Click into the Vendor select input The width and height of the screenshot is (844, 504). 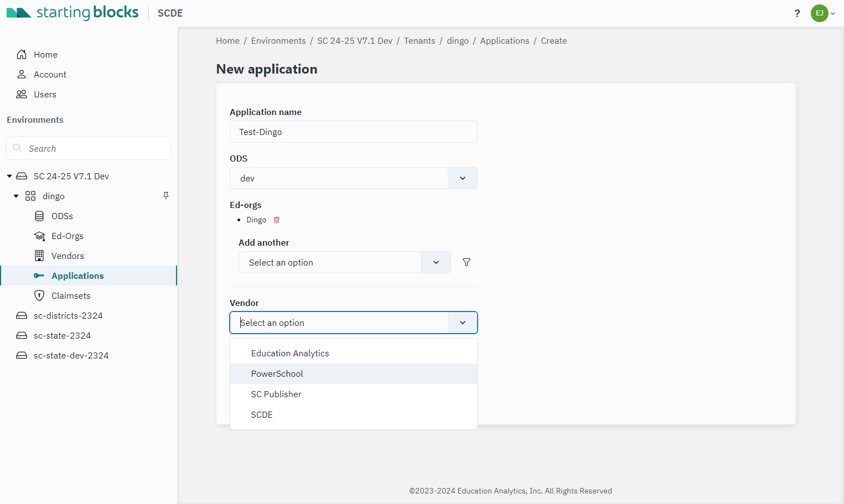[x=339, y=323]
